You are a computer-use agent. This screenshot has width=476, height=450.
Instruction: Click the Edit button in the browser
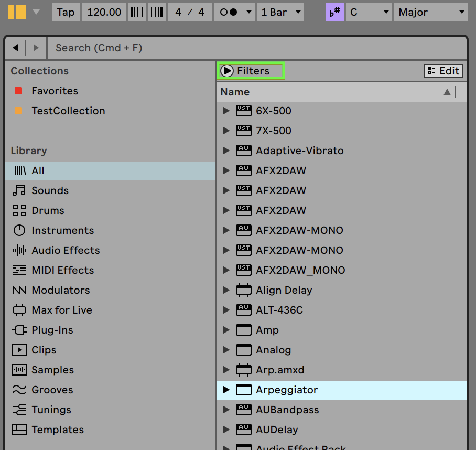tap(443, 71)
